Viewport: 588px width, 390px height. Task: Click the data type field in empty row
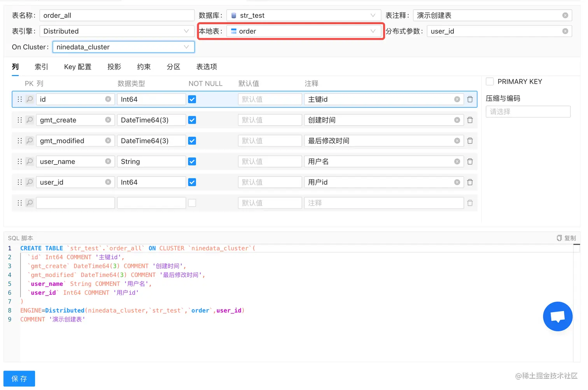[151, 203]
